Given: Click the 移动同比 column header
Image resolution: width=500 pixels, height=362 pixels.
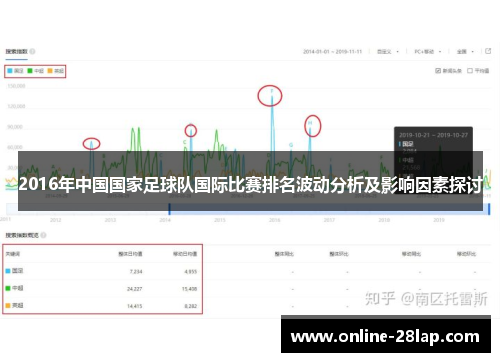Looking at the screenshot, I should (411, 254).
